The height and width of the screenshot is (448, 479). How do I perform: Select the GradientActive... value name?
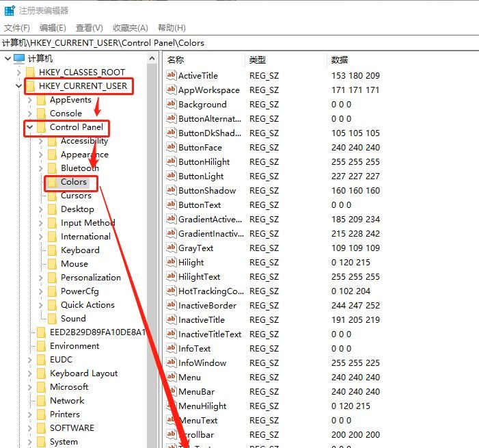coord(210,220)
